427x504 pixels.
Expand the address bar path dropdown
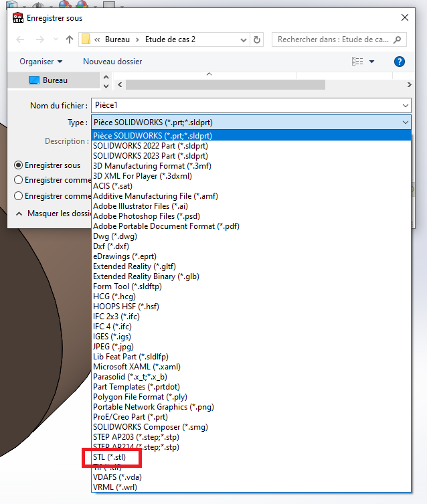click(x=244, y=40)
